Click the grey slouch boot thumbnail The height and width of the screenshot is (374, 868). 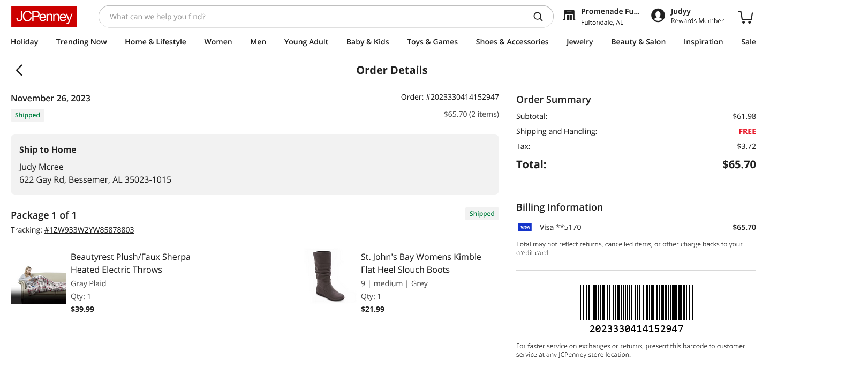(329, 276)
